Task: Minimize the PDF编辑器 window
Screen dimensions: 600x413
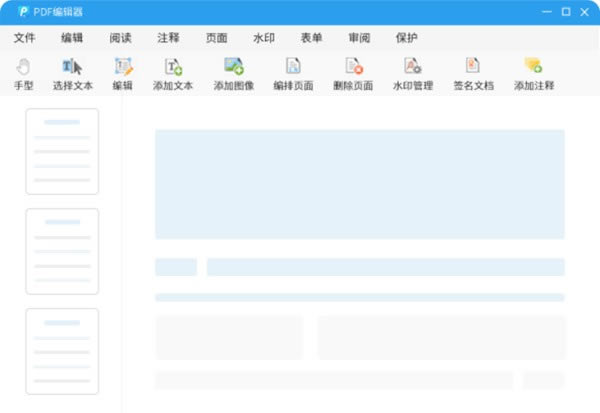Action: coord(547,12)
